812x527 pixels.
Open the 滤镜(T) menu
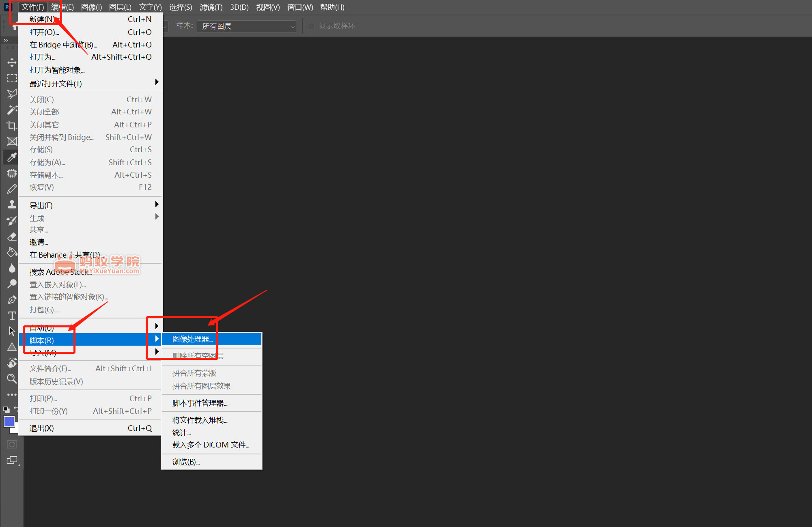(x=211, y=7)
